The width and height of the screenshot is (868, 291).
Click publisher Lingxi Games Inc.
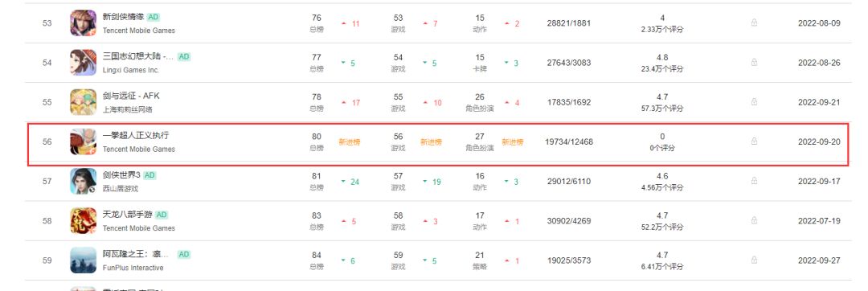click(x=131, y=70)
